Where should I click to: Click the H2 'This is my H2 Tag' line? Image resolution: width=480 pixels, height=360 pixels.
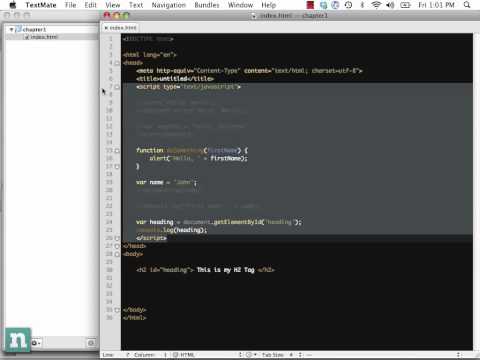click(205, 270)
